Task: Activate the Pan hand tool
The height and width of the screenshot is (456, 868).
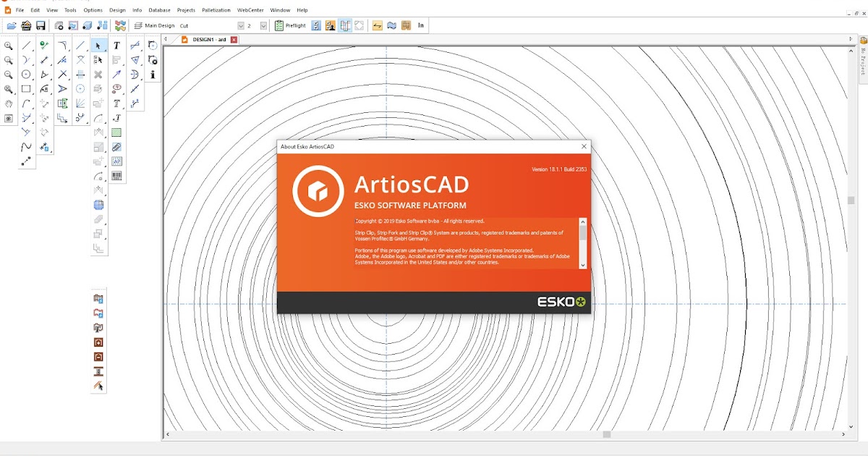Action: [9, 104]
